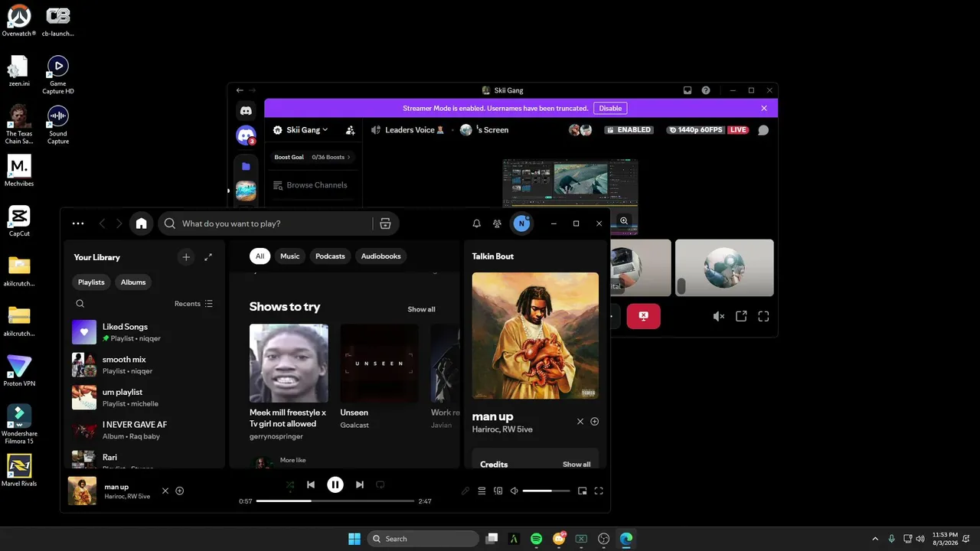Stop watching stream red button

[643, 316]
